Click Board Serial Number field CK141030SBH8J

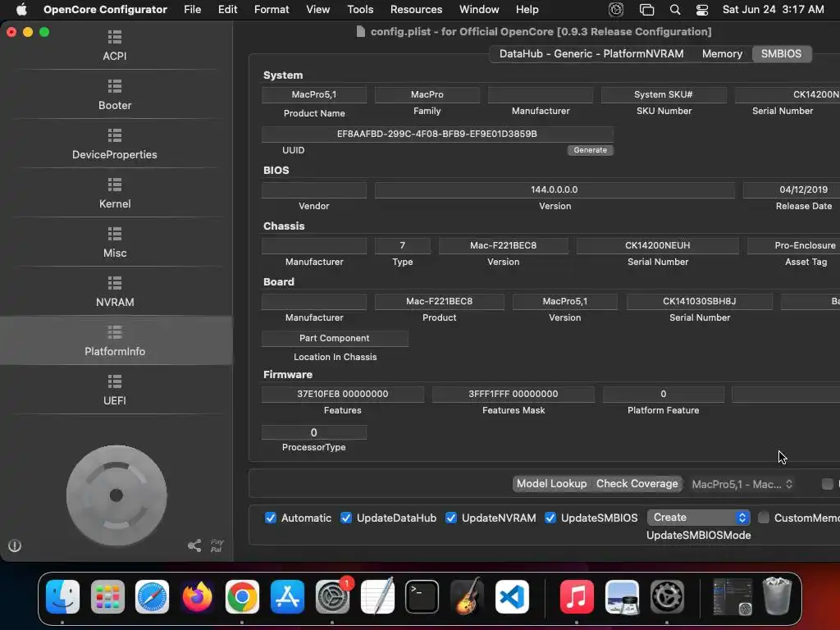point(699,301)
